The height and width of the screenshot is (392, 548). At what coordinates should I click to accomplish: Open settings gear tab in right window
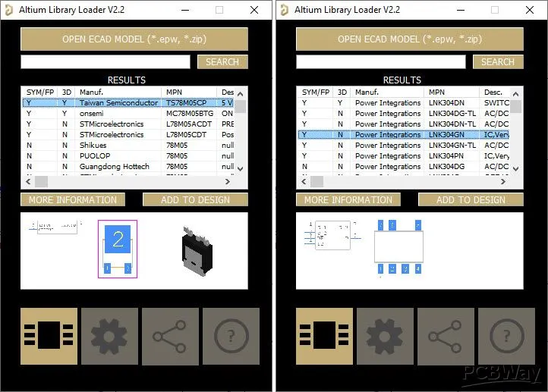pos(385,336)
